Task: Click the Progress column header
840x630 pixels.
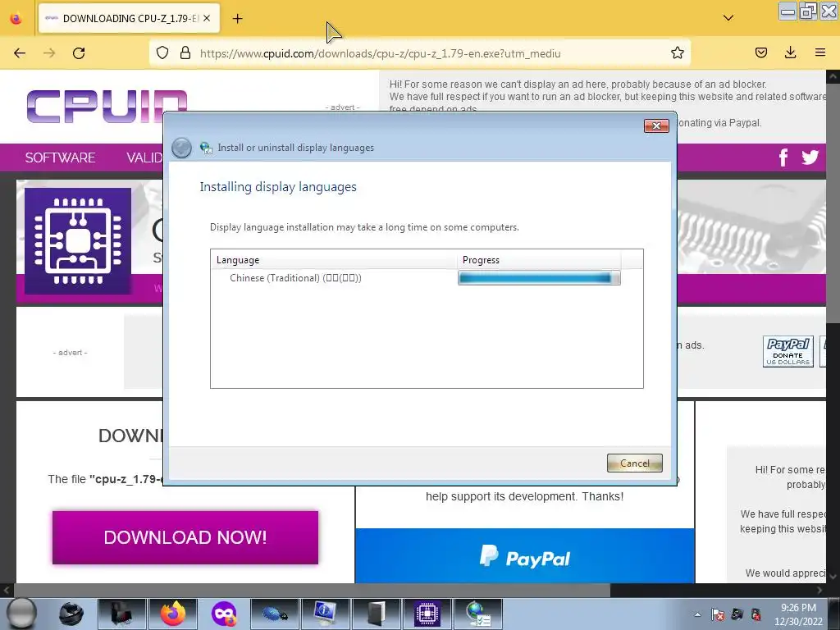Action: point(540,260)
